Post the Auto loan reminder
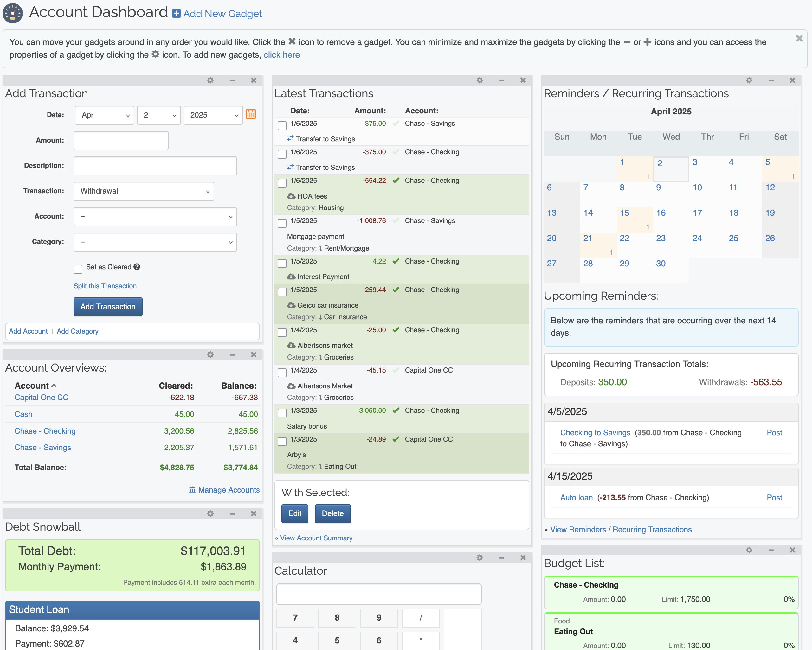 pyautogui.click(x=774, y=497)
